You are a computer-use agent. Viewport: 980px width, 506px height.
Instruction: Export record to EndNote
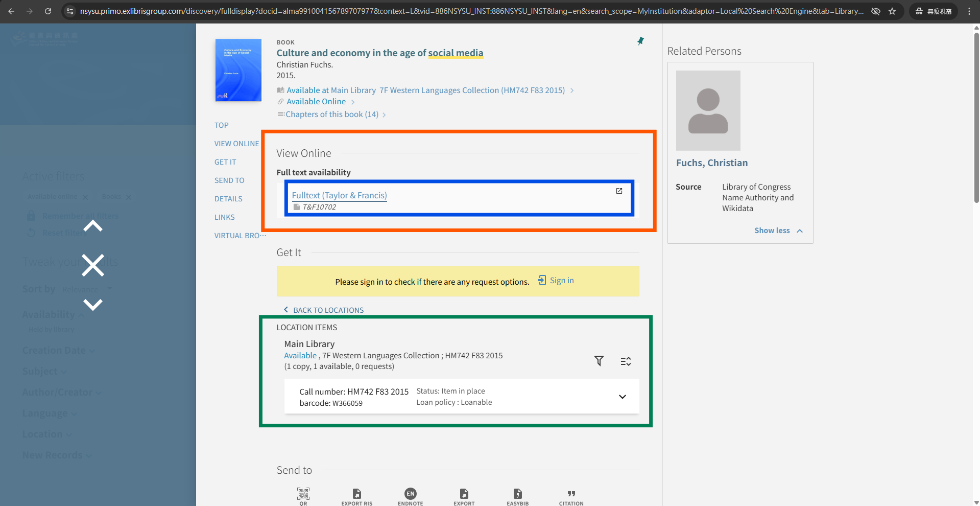coord(410,494)
